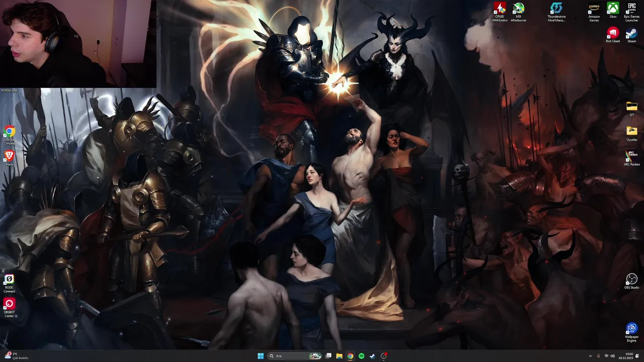Select the MSI Afterburner desktop icon

(x=519, y=12)
